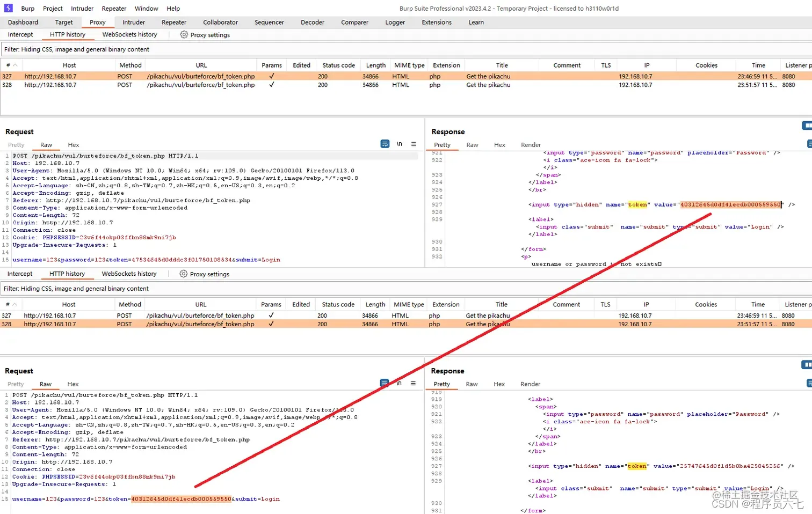This screenshot has height=514, width=812.
Task: Click time cell 23:51:57 in the upper table
Action: point(757,85)
